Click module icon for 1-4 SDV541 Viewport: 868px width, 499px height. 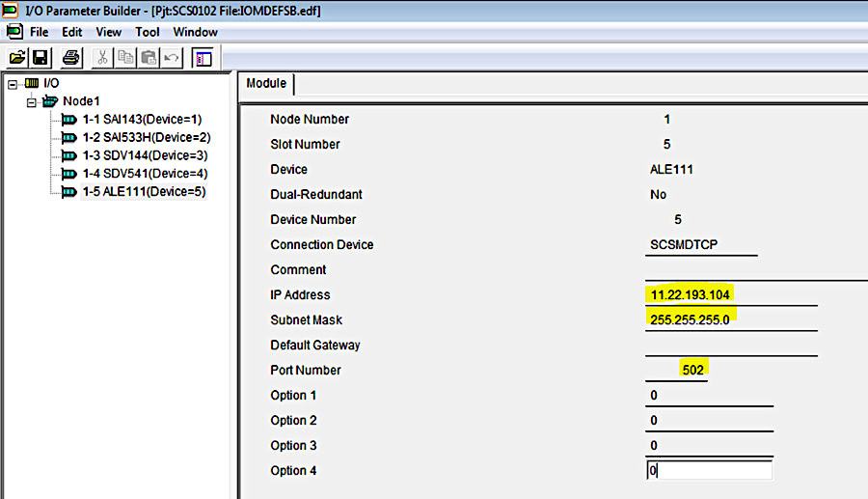click(x=68, y=174)
